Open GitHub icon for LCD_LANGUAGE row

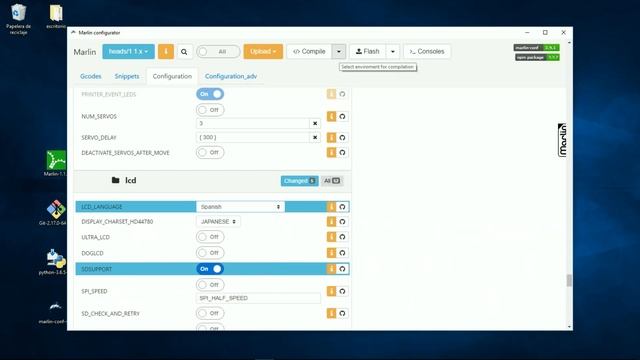(x=342, y=207)
